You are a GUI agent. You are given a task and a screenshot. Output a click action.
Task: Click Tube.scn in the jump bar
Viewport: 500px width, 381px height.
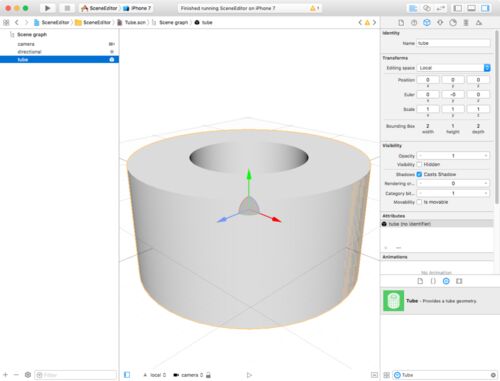131,22
